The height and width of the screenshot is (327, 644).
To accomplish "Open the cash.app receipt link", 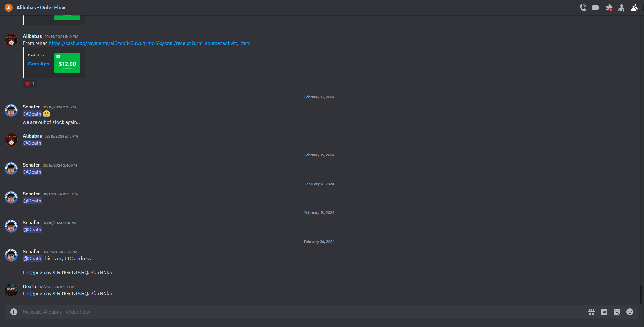I will (149, 43).
